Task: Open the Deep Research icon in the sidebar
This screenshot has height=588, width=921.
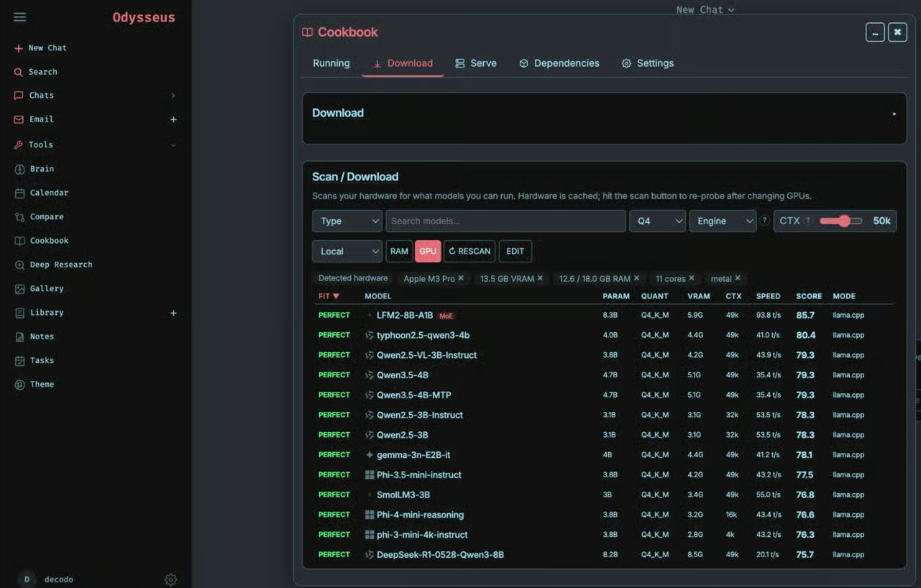Action: point(19,265)
